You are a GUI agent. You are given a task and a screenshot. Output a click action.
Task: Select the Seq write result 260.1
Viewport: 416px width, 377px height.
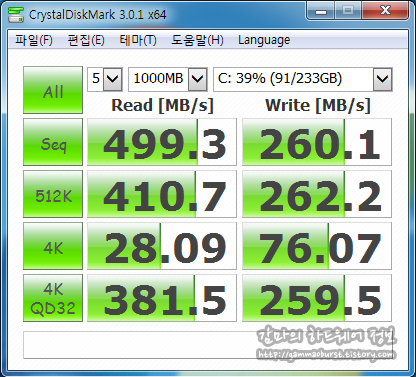click(317, 142)
